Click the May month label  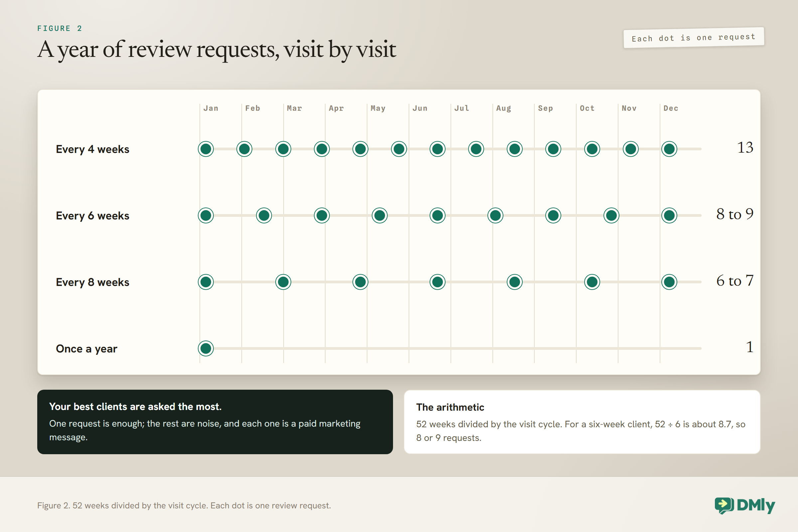click(378, 108)
